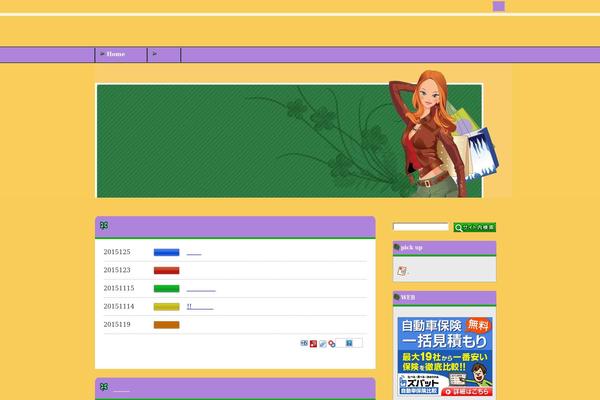Open the link in the 2015125 row

tap(194, 253)
